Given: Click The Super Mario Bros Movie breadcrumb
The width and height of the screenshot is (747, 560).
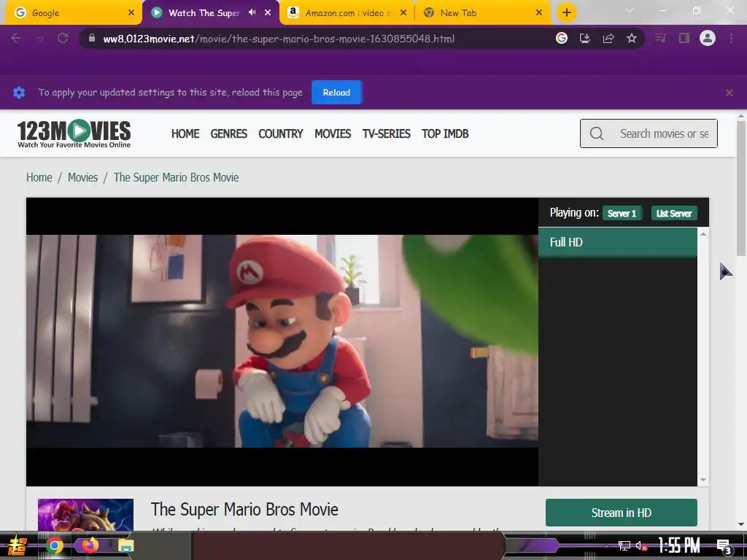Looking at the screenshot, I should coord(177,177).
